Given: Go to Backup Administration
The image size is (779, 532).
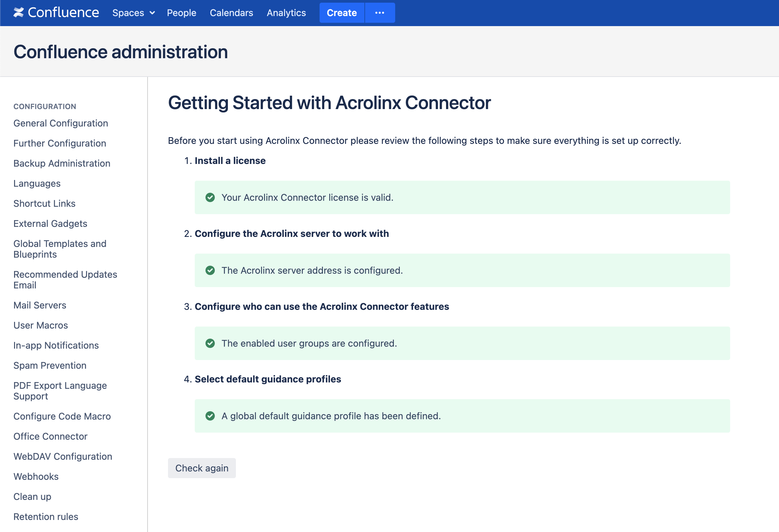Looking at the screenshot, I should pyautogui.click(x=62, y=164).
